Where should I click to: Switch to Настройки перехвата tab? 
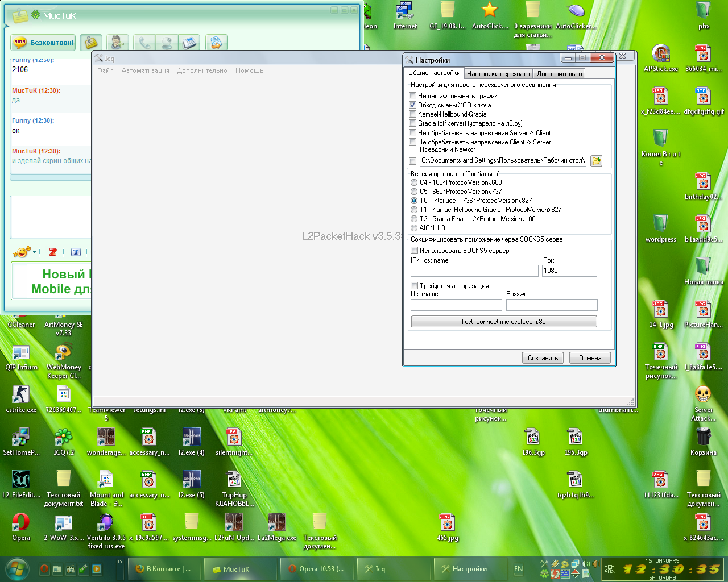coord(498,74)
